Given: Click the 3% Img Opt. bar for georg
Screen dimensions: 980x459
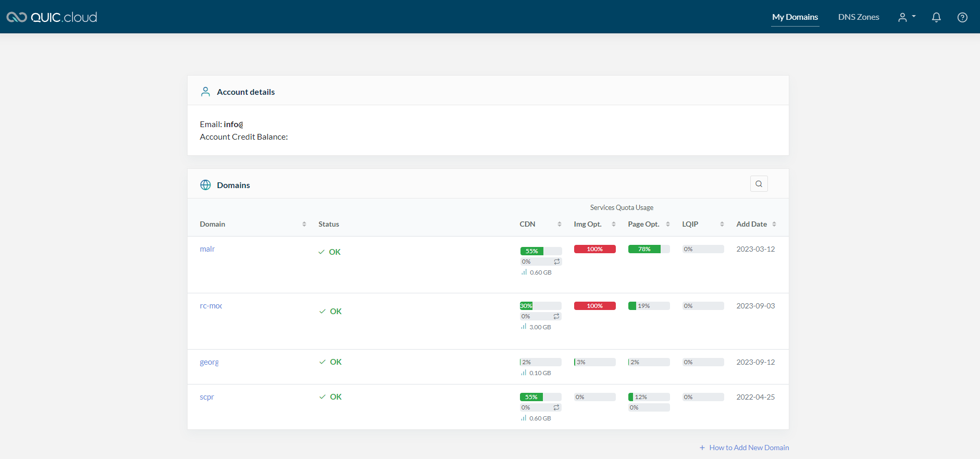Looking at the screenshot, I should [594, 362].
